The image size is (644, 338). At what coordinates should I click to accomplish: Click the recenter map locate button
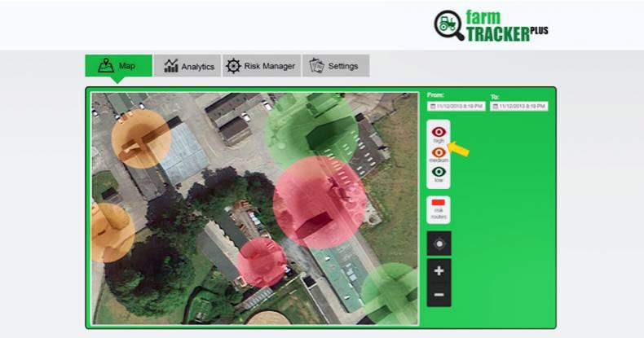(x=439, y=244)
